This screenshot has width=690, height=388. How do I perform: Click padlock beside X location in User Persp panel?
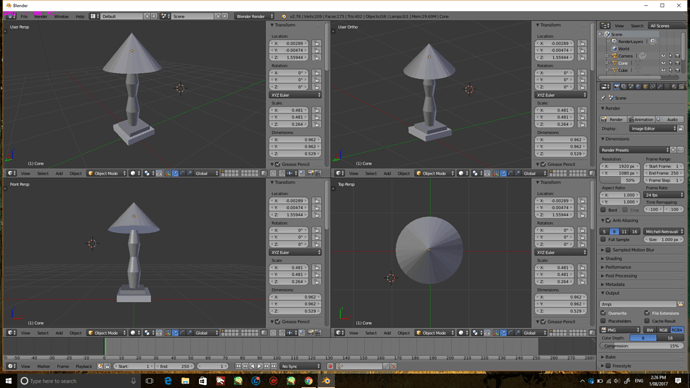(x=316, y=44)
